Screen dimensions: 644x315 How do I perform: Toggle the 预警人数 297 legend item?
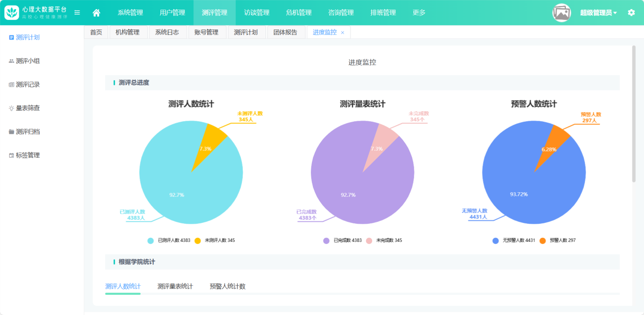[558, 240]
